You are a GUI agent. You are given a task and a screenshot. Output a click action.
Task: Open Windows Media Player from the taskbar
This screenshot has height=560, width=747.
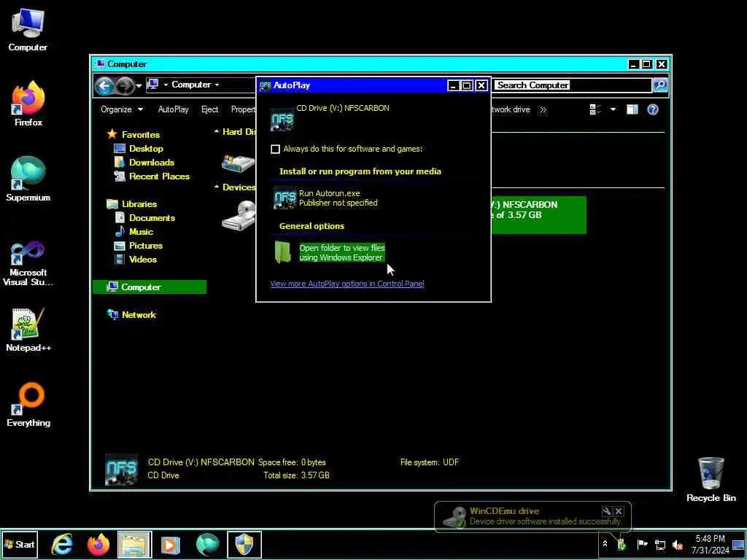coord(171,545)
